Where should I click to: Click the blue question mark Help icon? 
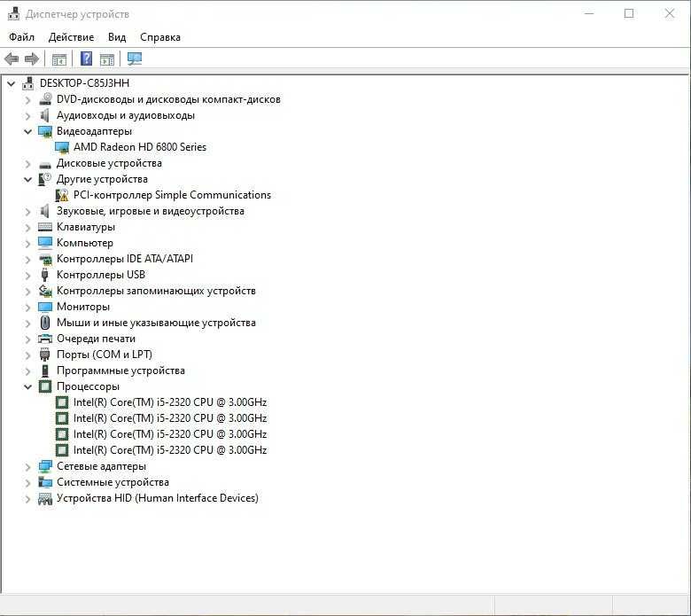click(87, 58)
